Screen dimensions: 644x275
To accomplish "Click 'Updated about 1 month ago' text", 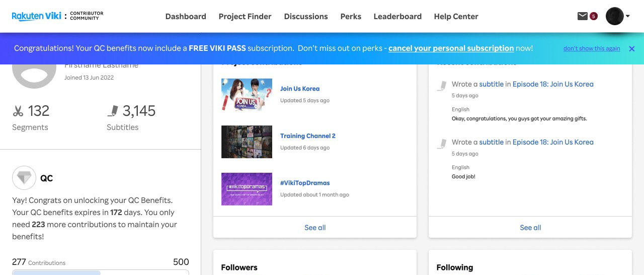I will [x=314, y=195].
